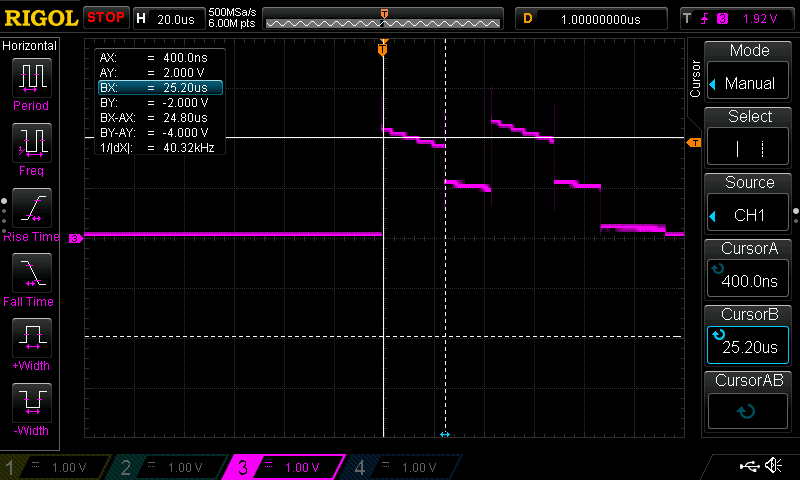This screenshot has width=800, height=480.
Task: Click the 1/|dX| 40.32kHz value
Action: pos(188,148)
